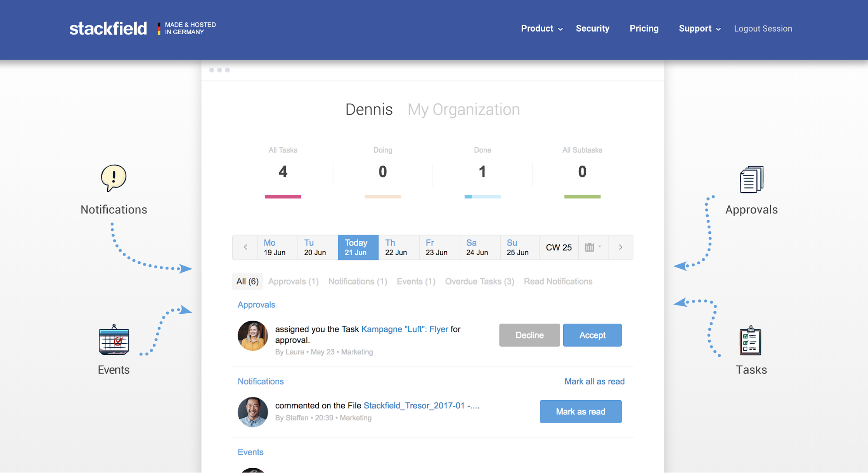
Task: Click the Done count 1
Action: point(482,172)
